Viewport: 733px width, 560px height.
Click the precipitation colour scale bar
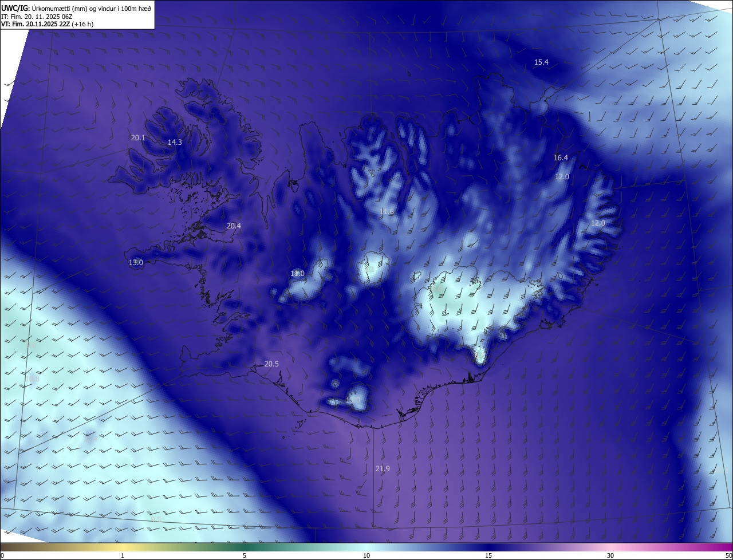click(366, 547)
